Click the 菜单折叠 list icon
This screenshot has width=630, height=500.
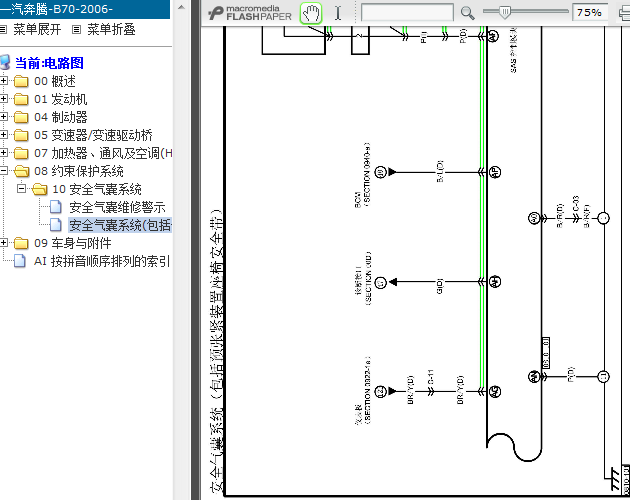coord(76,30)
